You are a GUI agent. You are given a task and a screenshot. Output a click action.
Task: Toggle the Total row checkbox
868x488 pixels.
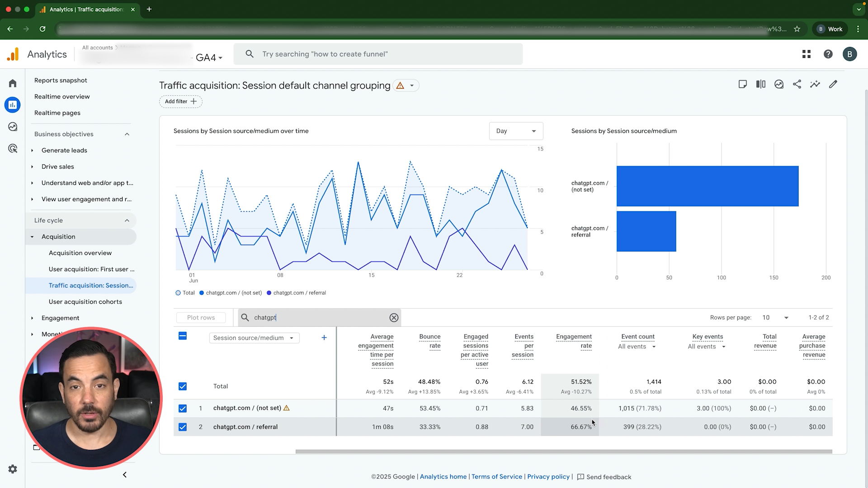click(x=183, y=386)
